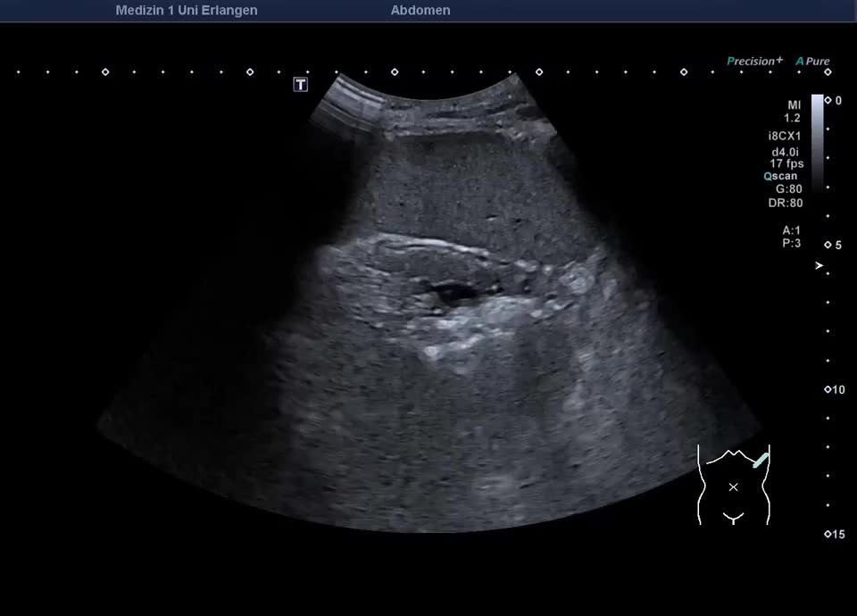Click the Medizin 1 Uni Erlangen header

tap(187, 11)
